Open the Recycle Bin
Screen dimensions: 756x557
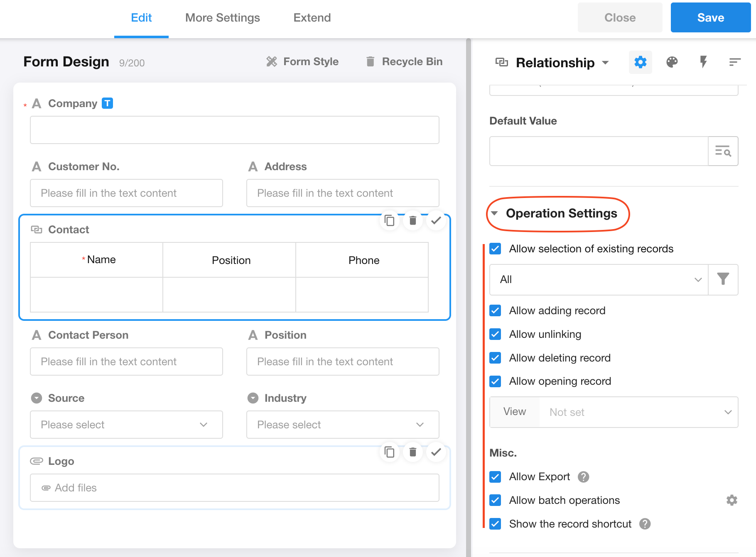pos(404,62)
